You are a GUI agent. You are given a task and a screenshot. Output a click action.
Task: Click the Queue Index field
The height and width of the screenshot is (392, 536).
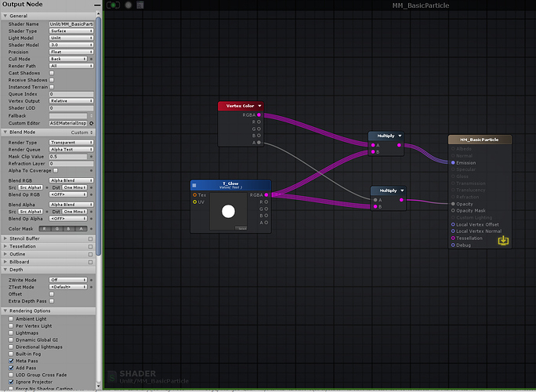click(71, 94)
